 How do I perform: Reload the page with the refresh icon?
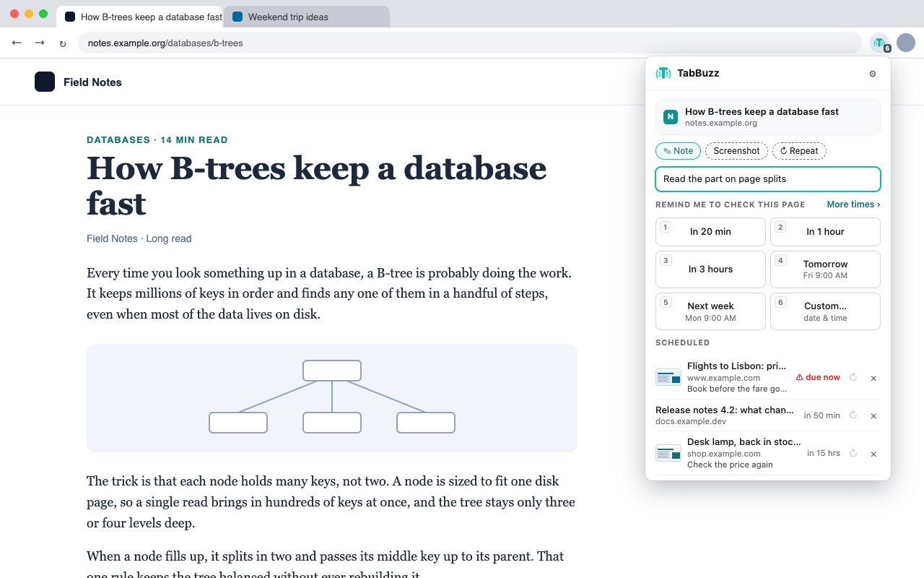63,43
